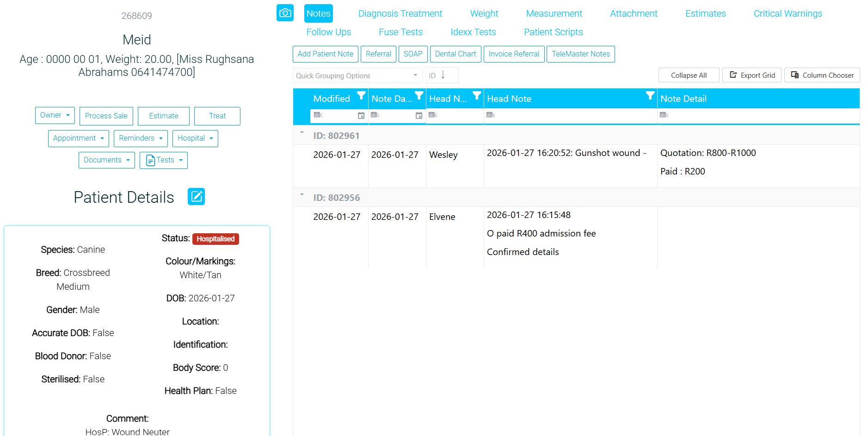
Task: Click the Invoice Referral button
Action: click(x=514, y=54)
